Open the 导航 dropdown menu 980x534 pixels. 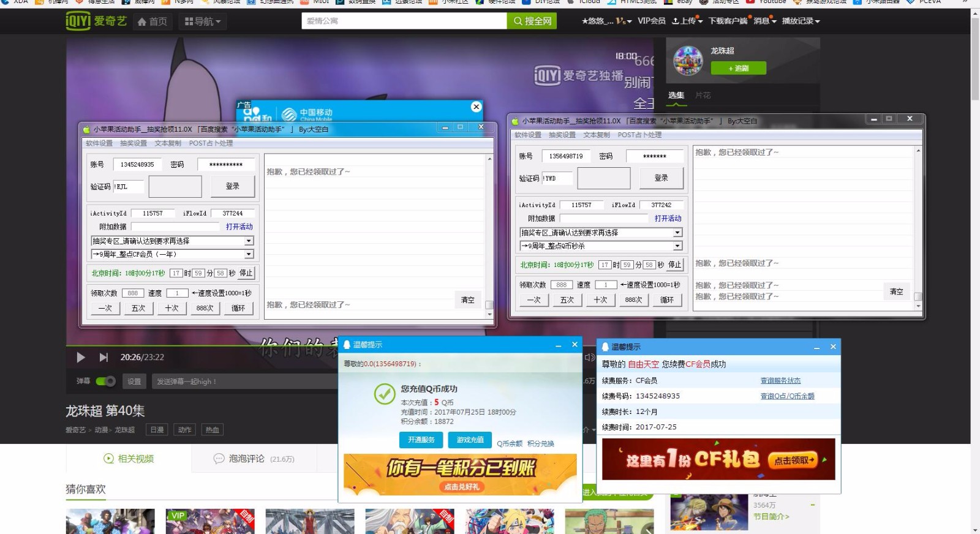click(x=203, y=21)
